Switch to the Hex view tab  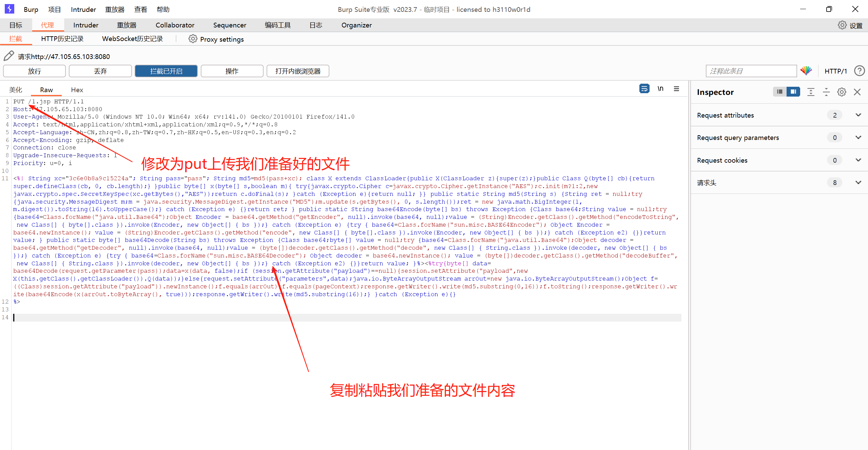click(x=77, y=90)
